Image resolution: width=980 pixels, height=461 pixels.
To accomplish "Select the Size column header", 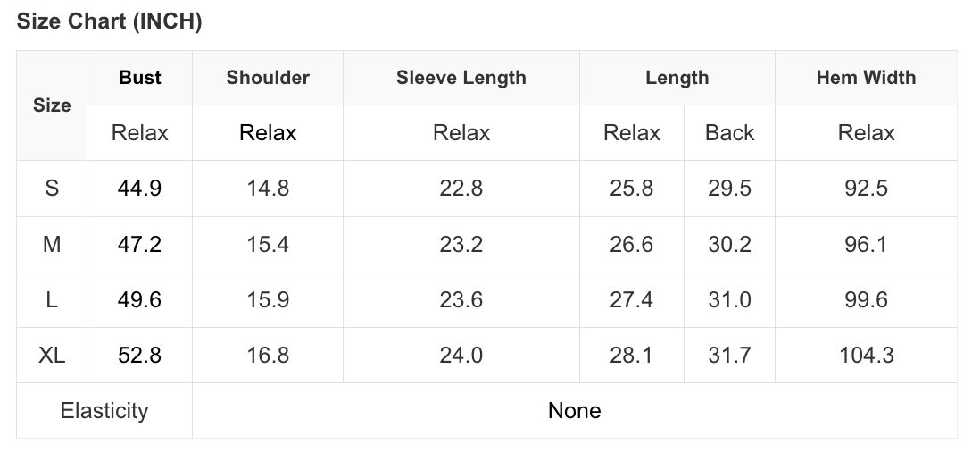I will [x=52, y=105].
